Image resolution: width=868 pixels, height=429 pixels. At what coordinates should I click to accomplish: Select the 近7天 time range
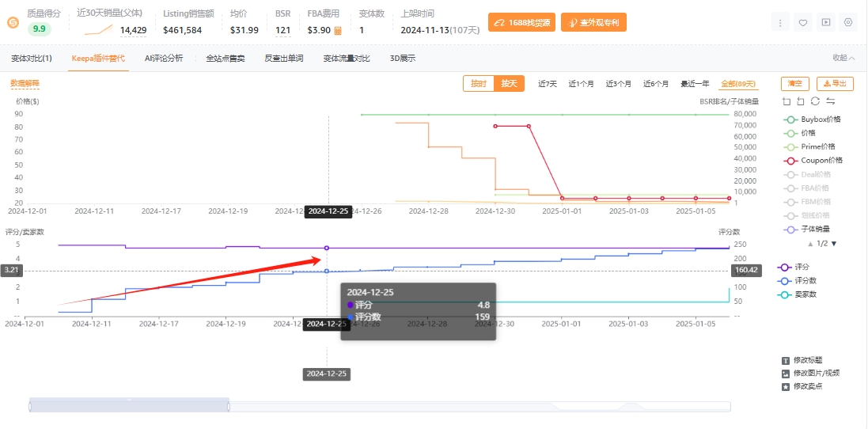tap(548, 84)
